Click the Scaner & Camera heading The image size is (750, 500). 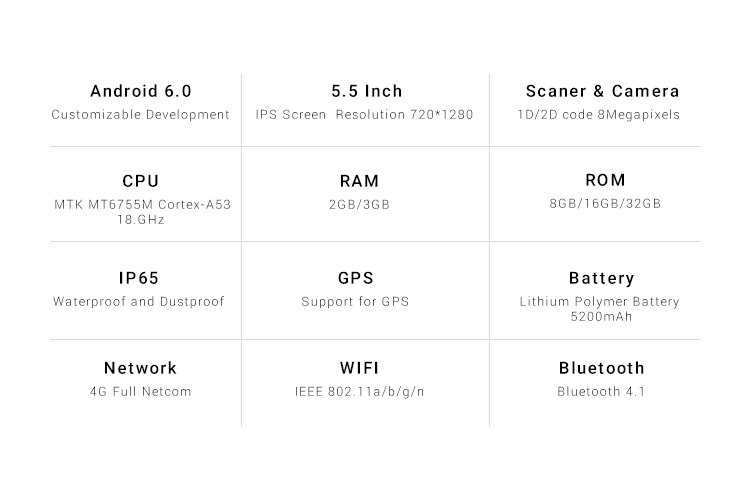603,91
